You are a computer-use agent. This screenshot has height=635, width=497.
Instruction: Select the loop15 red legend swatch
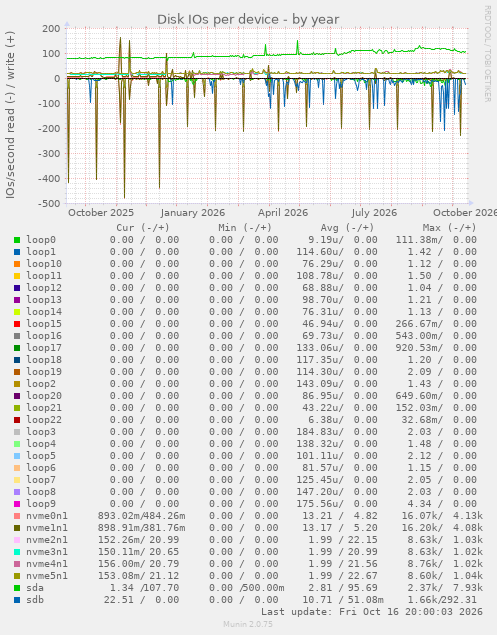tap(17, 324)
